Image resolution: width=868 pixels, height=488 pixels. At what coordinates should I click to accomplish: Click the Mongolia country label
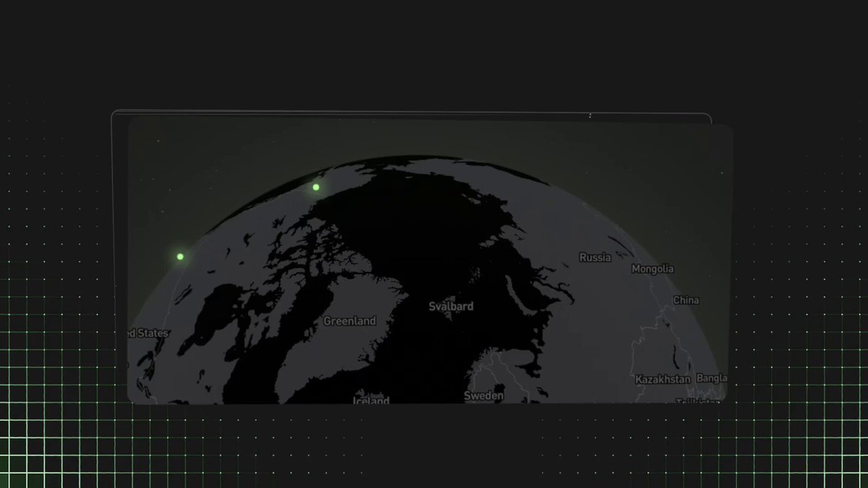(652, 269)
